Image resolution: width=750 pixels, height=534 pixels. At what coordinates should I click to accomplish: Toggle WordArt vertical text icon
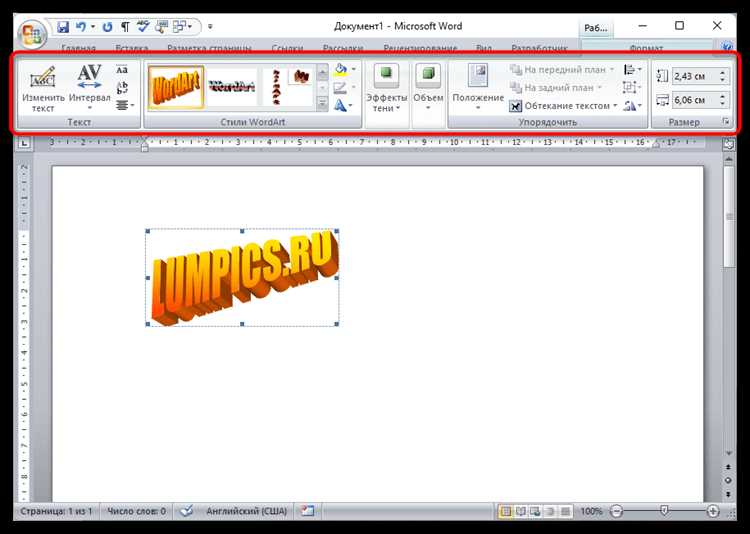[x=122, y=88]
